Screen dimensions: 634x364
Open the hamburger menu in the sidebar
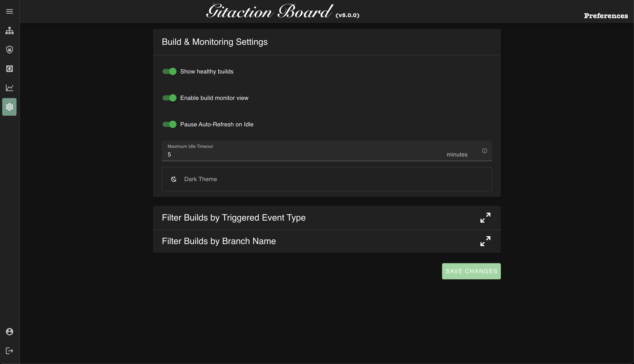tap(10, 12)
